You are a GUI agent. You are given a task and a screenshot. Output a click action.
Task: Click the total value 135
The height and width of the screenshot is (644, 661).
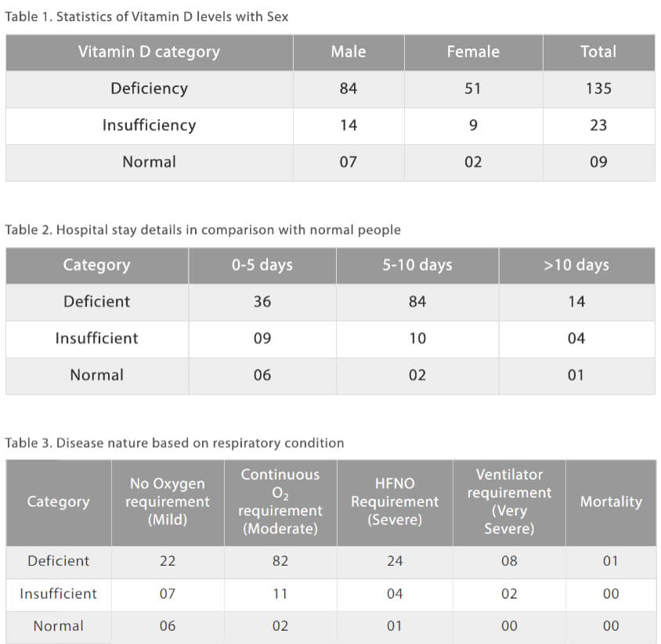(598, 89)
